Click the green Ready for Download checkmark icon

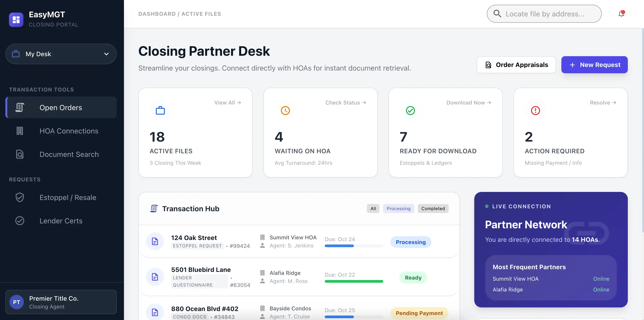(410, 110)
